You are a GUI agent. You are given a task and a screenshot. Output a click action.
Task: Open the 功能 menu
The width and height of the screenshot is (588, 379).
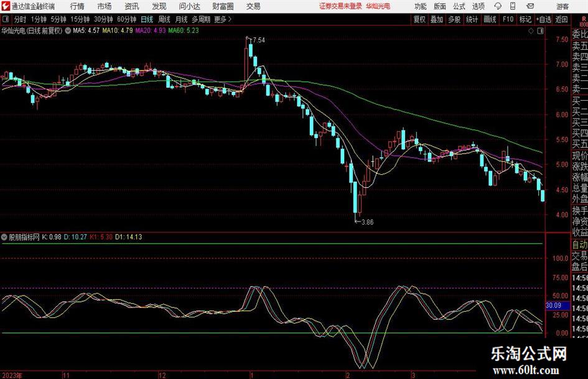[x=421, y=6]
